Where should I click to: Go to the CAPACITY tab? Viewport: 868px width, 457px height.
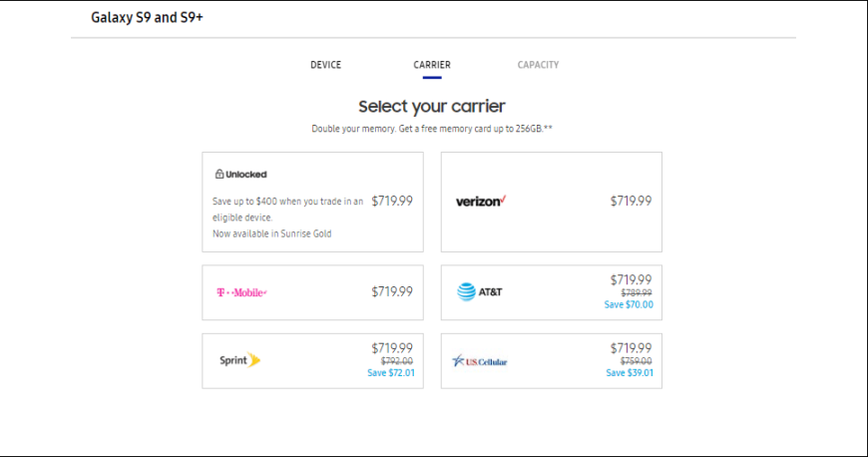coord(538,65)
